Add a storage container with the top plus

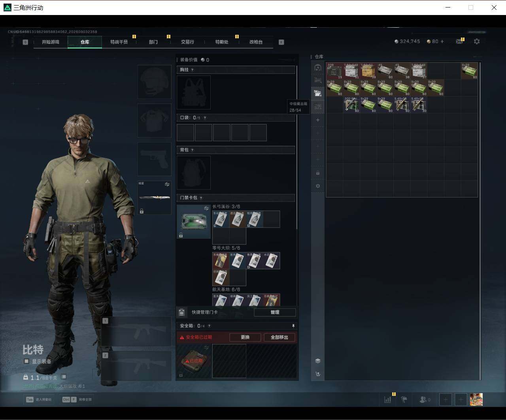(318, 120)
